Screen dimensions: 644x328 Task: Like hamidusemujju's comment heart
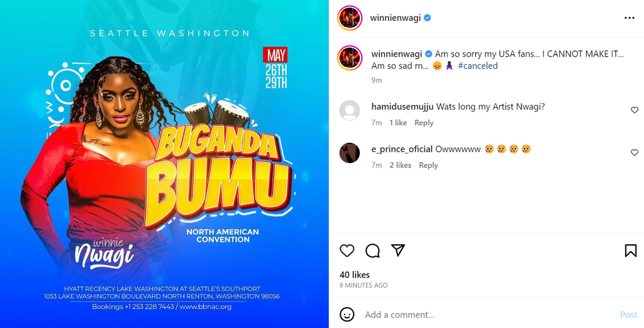(635, 110)
